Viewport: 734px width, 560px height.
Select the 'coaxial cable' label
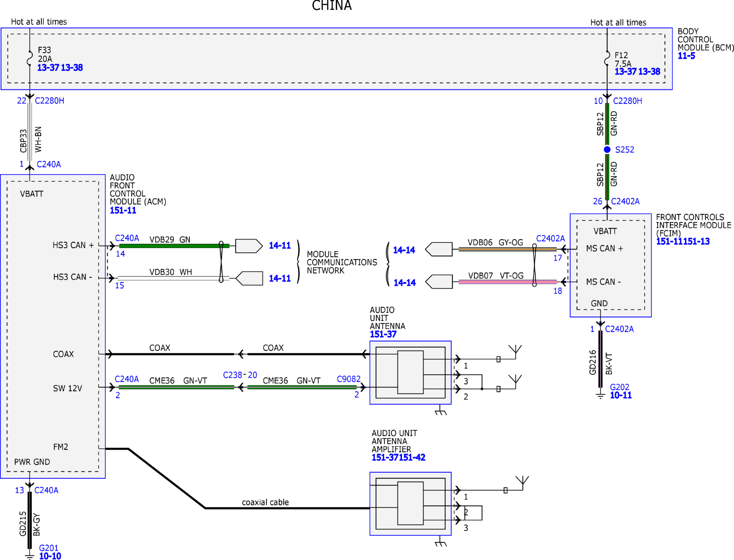point(265,502)
